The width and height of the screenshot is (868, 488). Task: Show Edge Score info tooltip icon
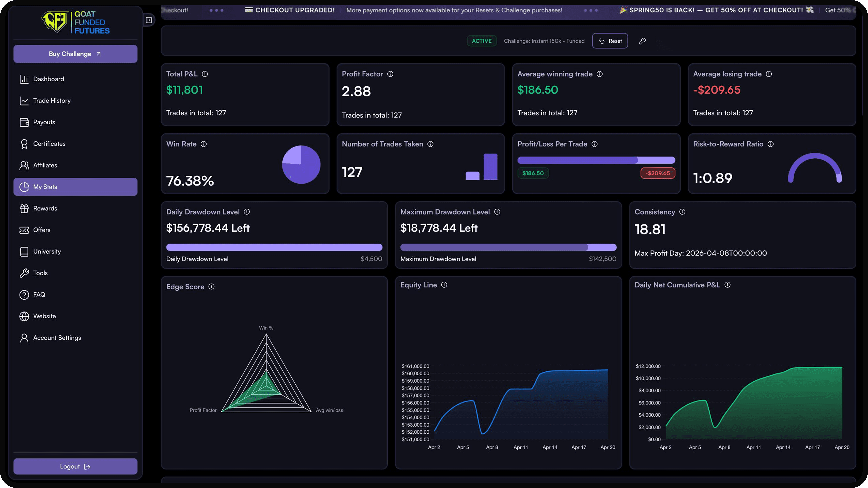211,287
